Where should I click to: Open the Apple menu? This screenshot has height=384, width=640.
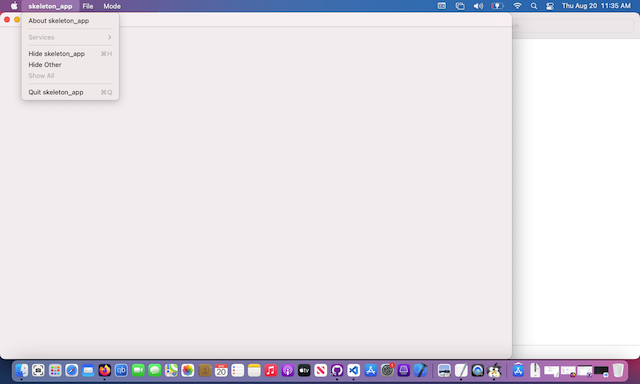point(14,6)
